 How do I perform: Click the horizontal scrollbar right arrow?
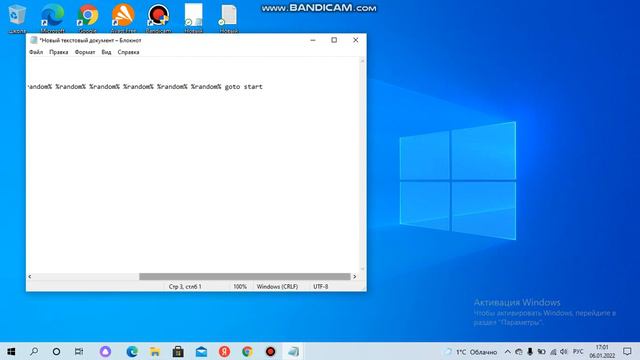tap(354, 277)
